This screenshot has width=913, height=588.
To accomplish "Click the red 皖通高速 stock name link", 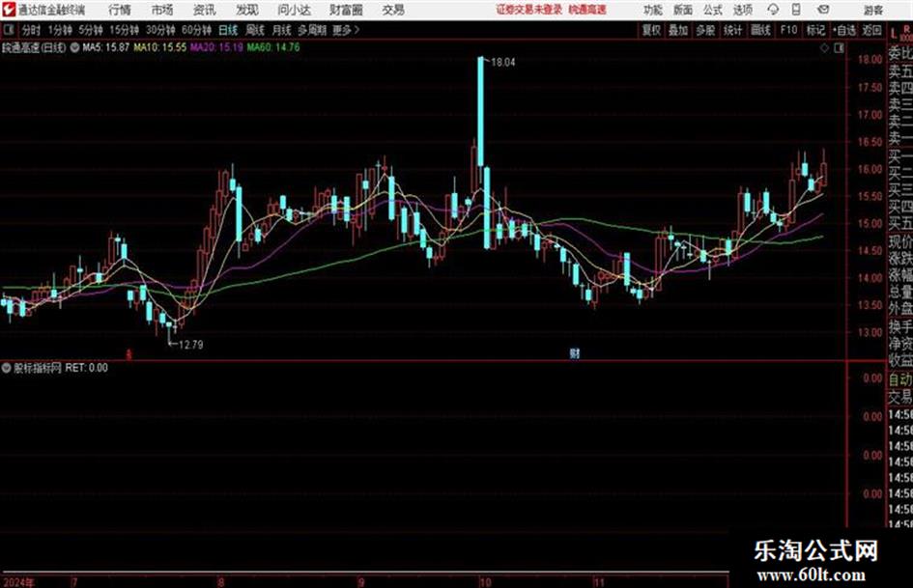I will click(x=587, y=10).
